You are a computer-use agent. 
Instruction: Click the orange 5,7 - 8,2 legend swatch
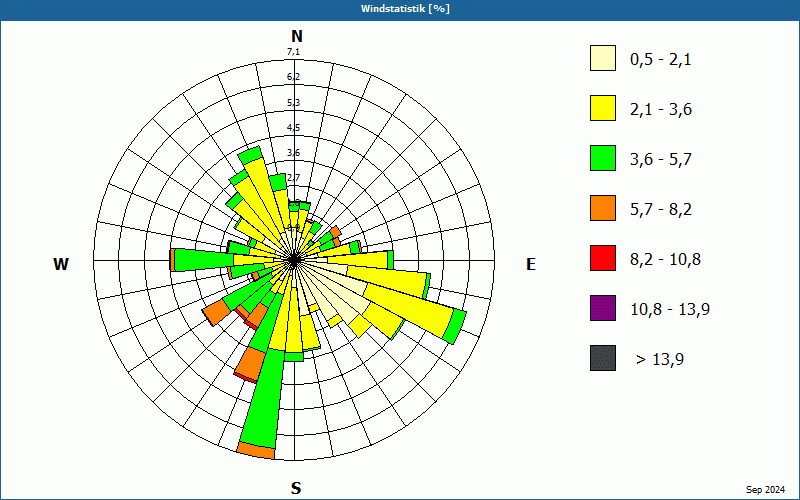point(603,208)
